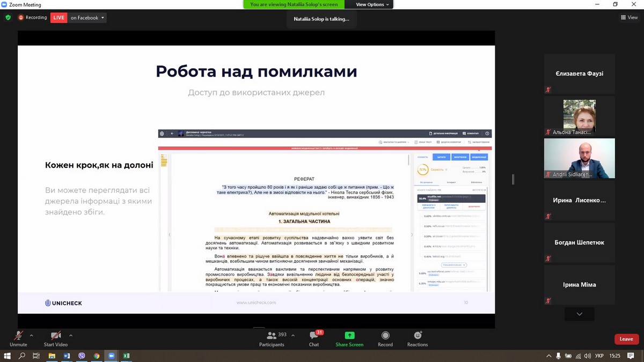This screenshot has height=362, width=644.
Task: Start recording with the Record button
Action: click(385, 337)
